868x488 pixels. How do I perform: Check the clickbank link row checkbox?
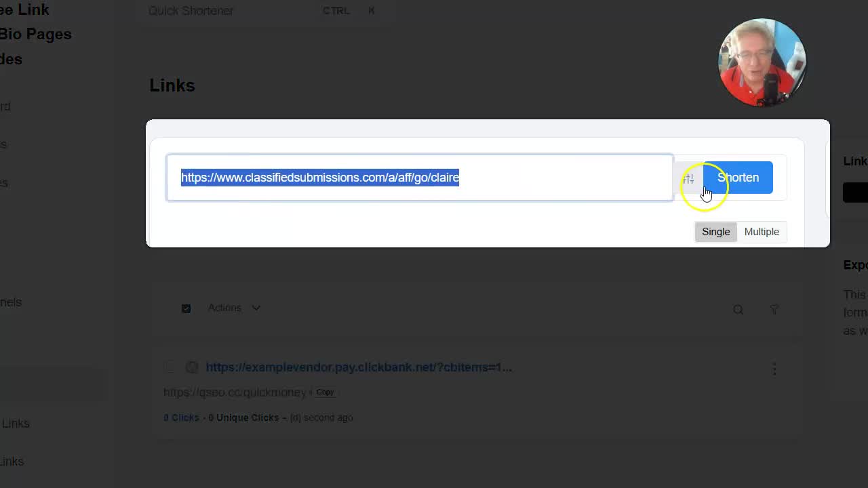tap(170, 367)
